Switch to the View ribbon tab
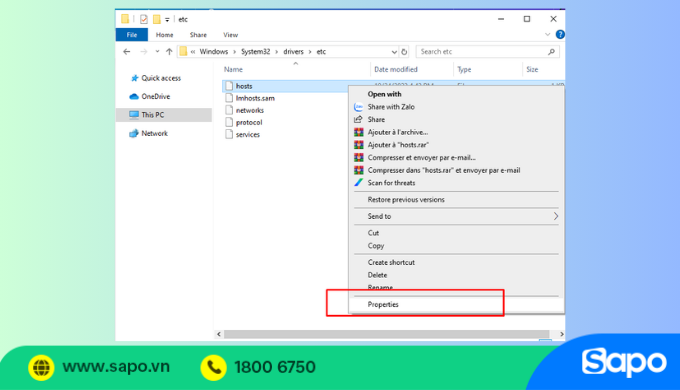Image resolution: width=680 pixels, height=390 pixels. point(231,35)
